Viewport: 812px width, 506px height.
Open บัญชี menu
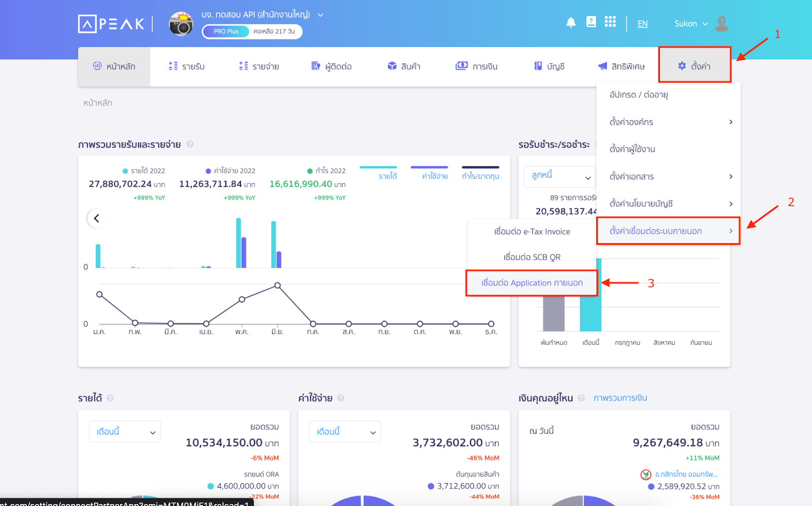click(x=549, y=66)
